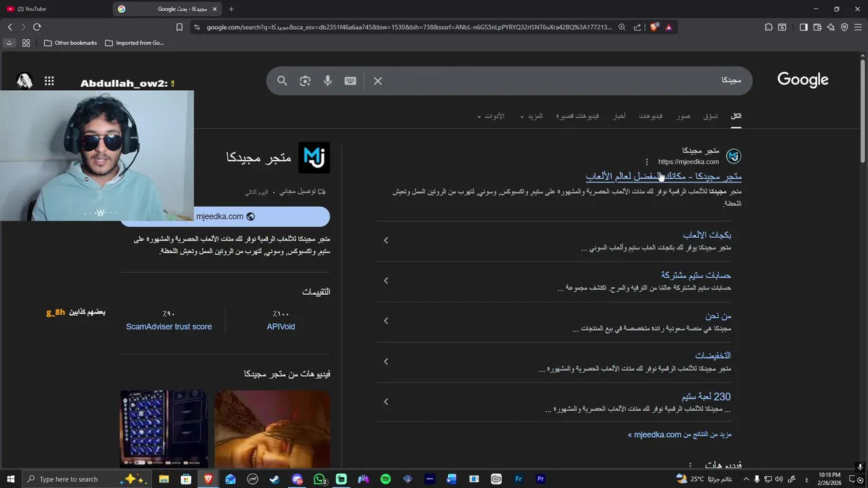
Task: Click the Google search text field
Action: [563, 81]
